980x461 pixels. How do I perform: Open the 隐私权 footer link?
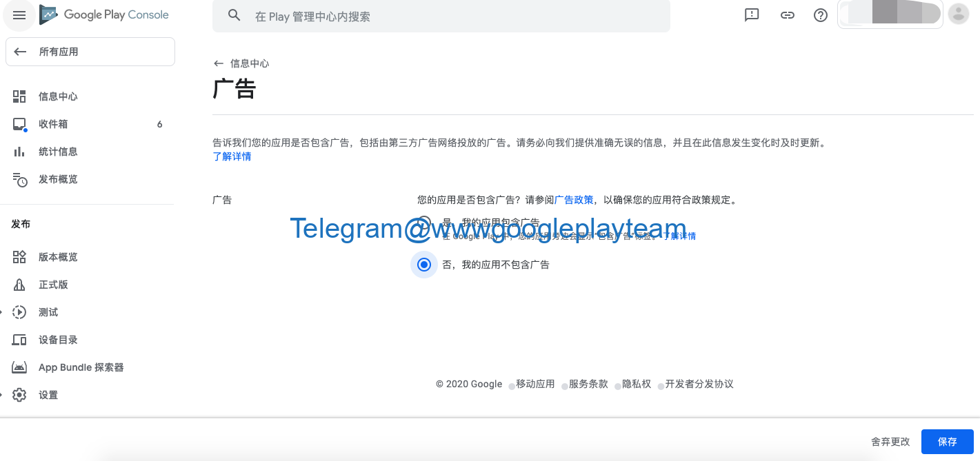[x=637, y=384]
